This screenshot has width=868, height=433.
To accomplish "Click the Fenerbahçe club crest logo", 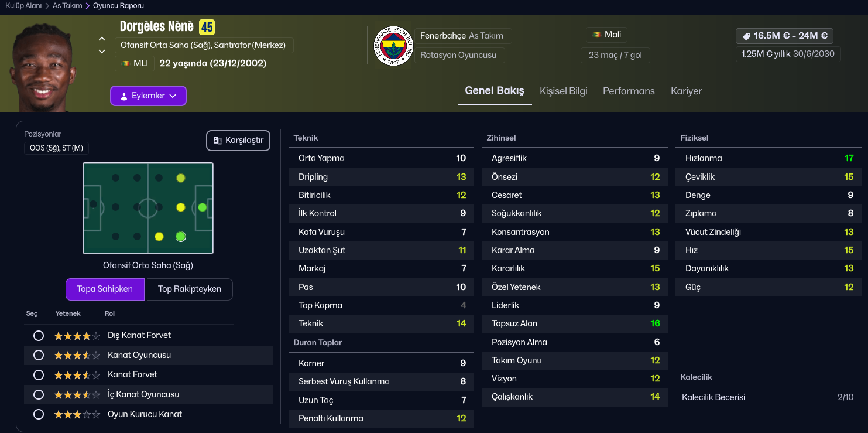I will tap(393, 46).
